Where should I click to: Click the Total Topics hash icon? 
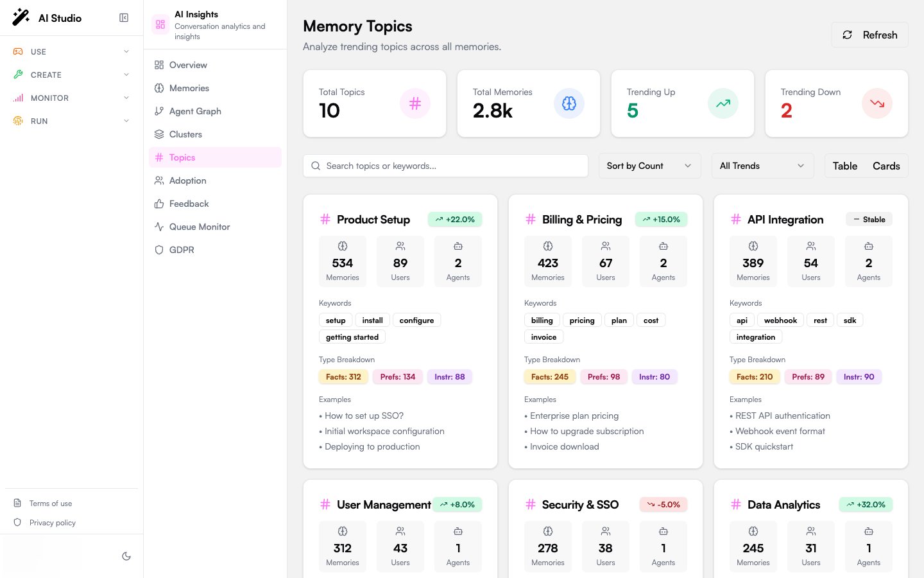pos(415,103)
